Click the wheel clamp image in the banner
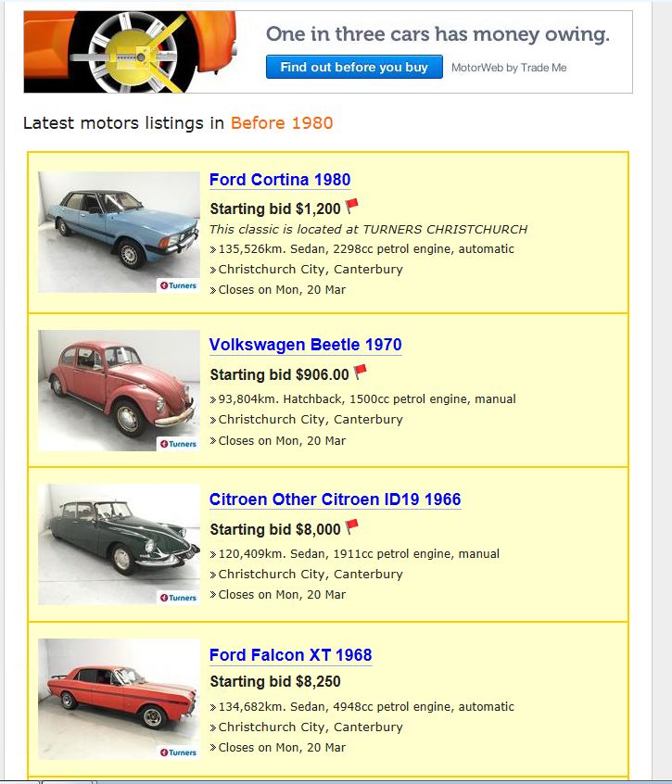 click(x=130, y=52)
